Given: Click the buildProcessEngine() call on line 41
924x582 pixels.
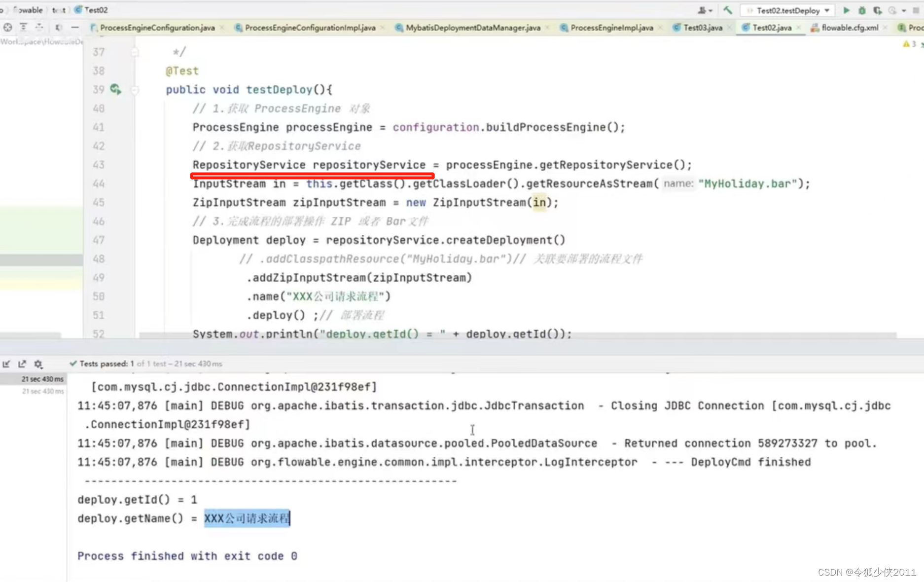Looking at the screenshot, I should coord(552,127).
